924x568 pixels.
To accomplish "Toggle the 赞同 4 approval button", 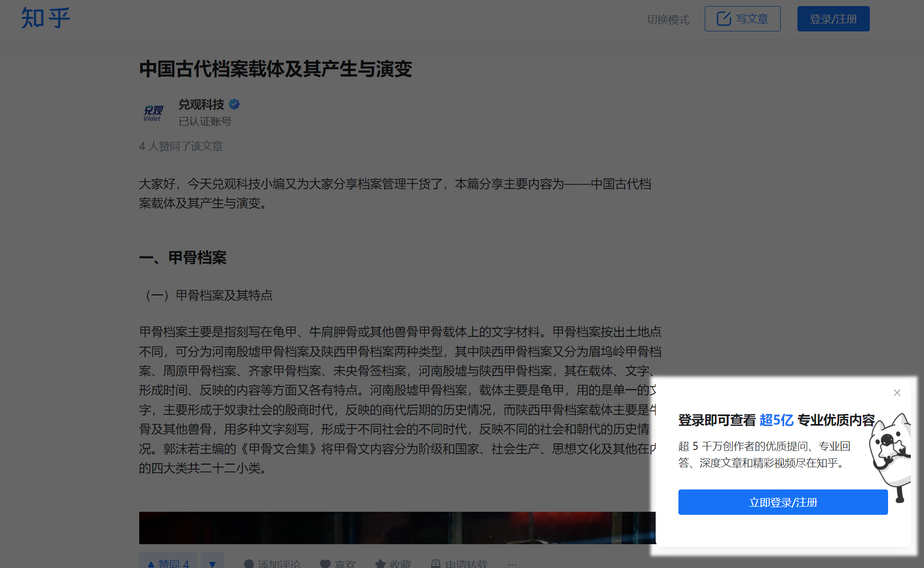I will pos(168,563).
